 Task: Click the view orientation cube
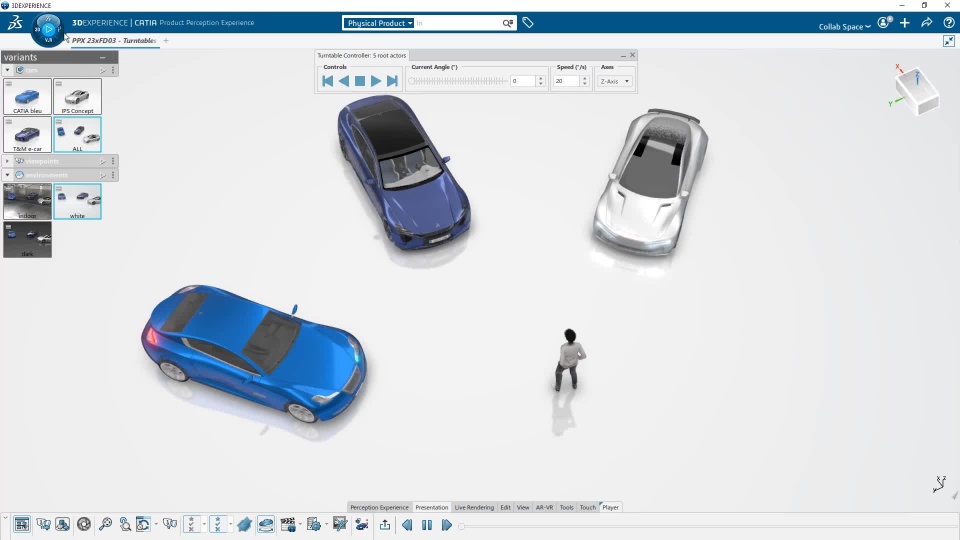[917, 92]
